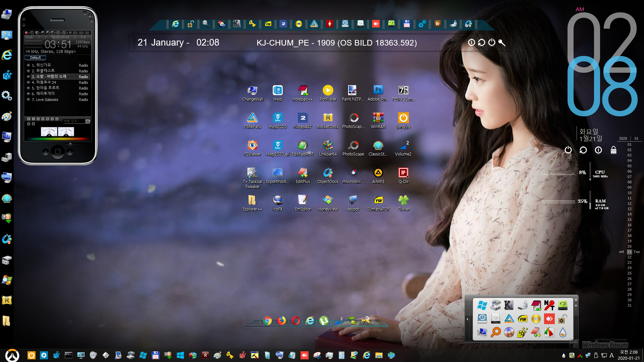Launch the Hwp desktop icon
The image size is (644, 362).
(277, 93)
